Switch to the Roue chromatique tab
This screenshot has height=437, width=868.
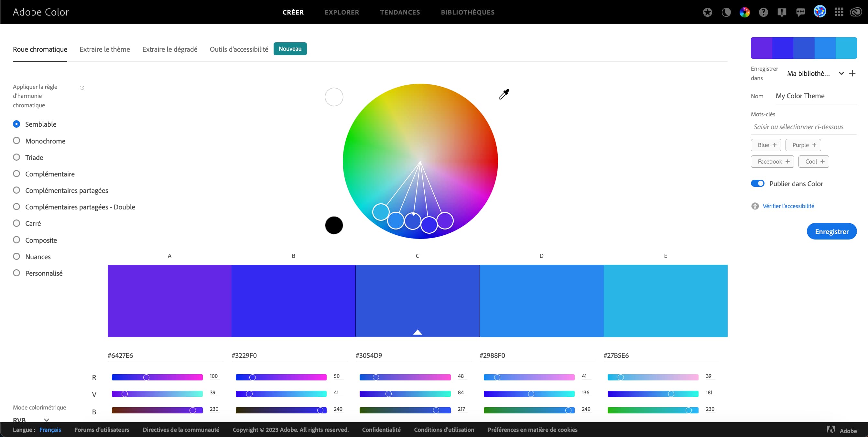click(40, 49)
